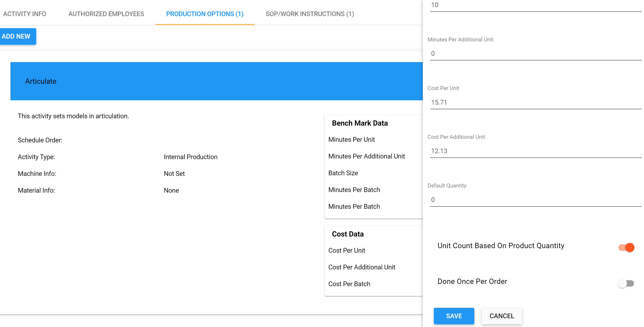Click the Cost Data card title
Viewport: 644px width, 327px height.
[x=348, y=234]
